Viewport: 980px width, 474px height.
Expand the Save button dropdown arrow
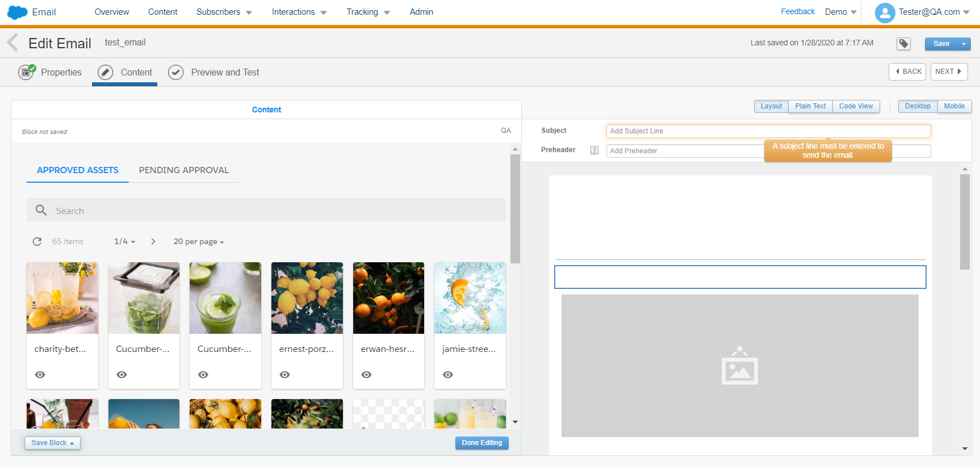tap(964, 44)
